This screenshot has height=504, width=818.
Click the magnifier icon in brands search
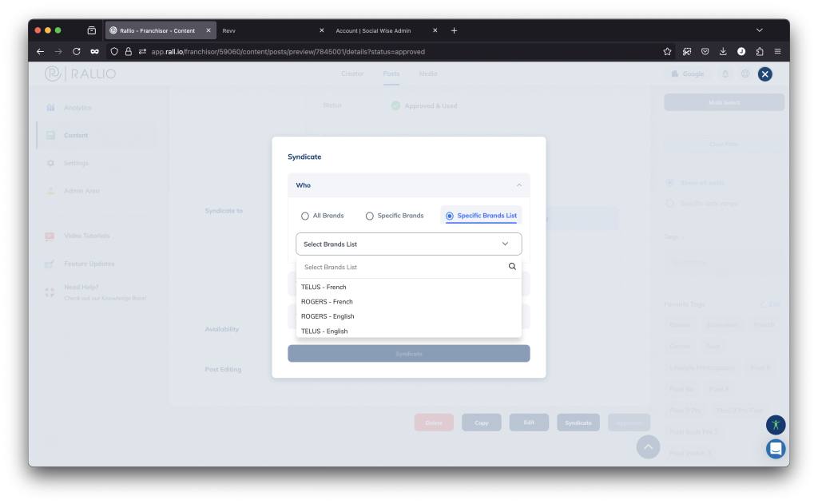[512, 267]
